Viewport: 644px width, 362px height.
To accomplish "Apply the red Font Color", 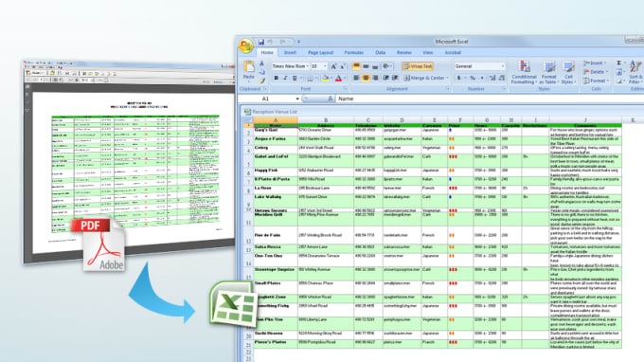I will pos(338,78).
